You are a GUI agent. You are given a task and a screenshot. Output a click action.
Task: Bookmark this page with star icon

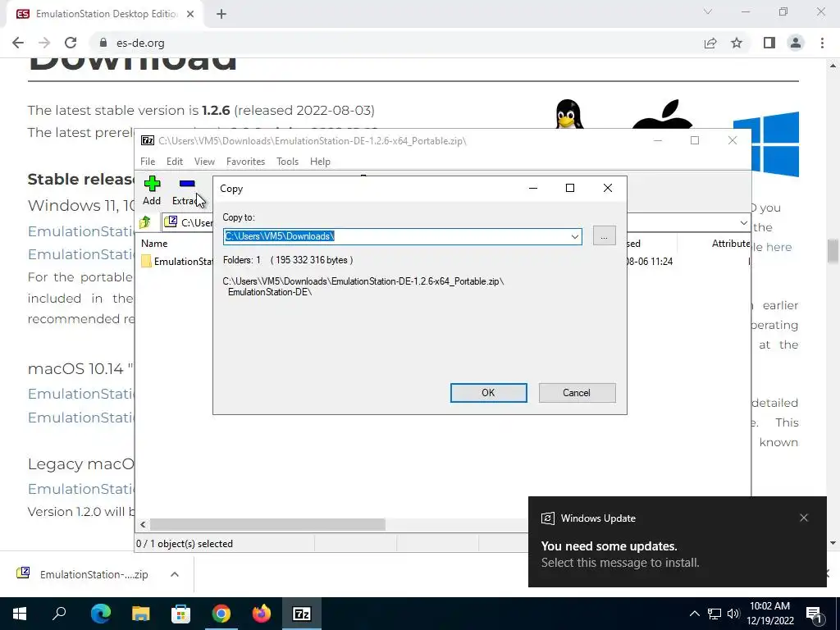click(x=737, y=43)
